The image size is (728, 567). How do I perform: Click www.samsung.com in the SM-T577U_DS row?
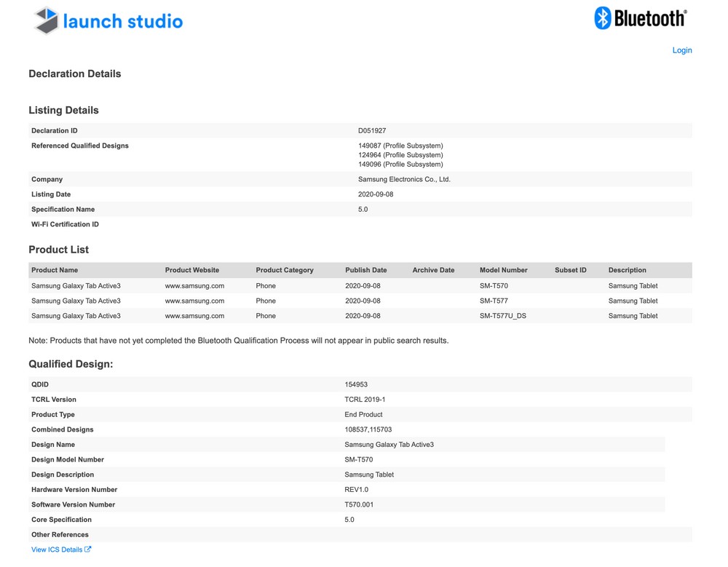click(x=194, y=316)
